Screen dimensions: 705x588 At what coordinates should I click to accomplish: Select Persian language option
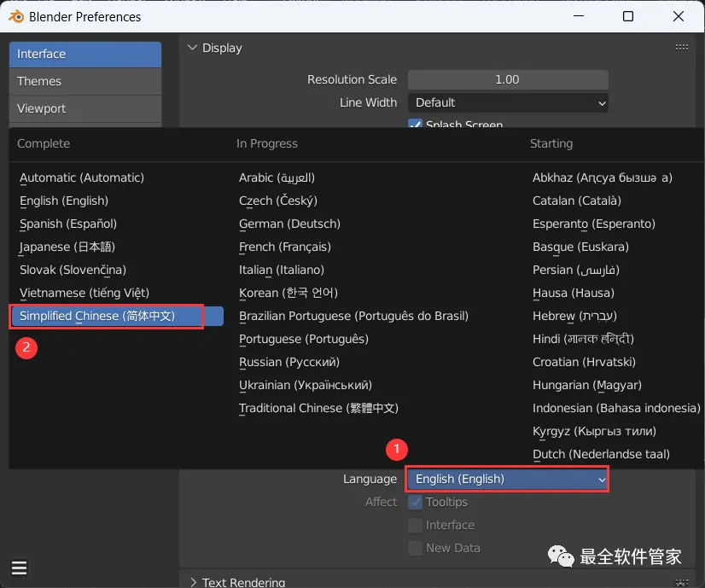576,270
